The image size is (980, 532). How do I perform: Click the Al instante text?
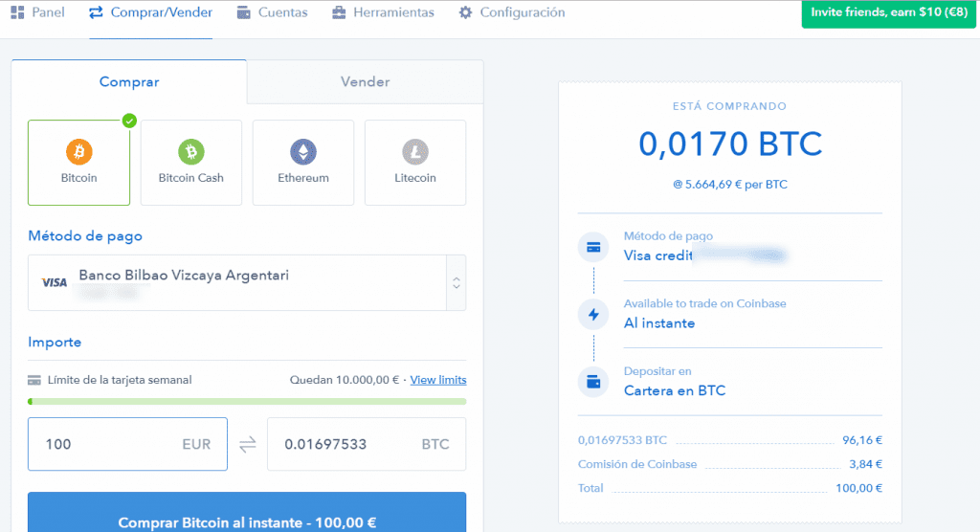pos(659,323)
